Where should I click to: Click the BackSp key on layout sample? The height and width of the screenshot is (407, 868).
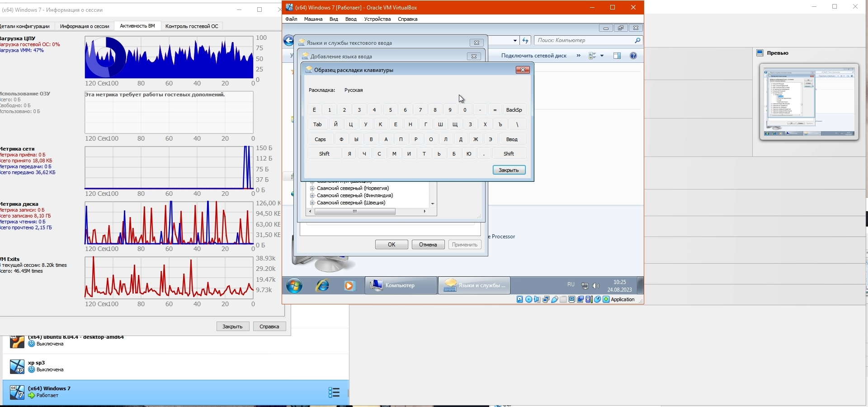514,110
